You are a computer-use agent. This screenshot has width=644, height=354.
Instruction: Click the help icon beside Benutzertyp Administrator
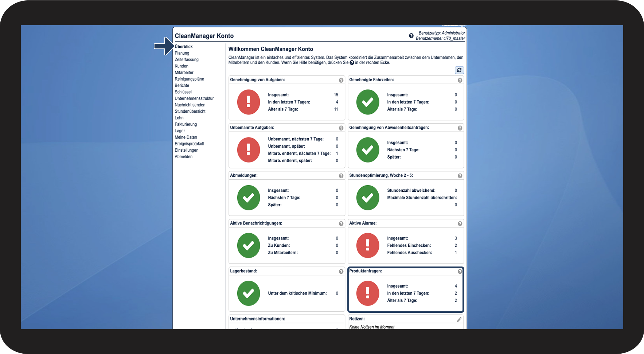[411, 36]
